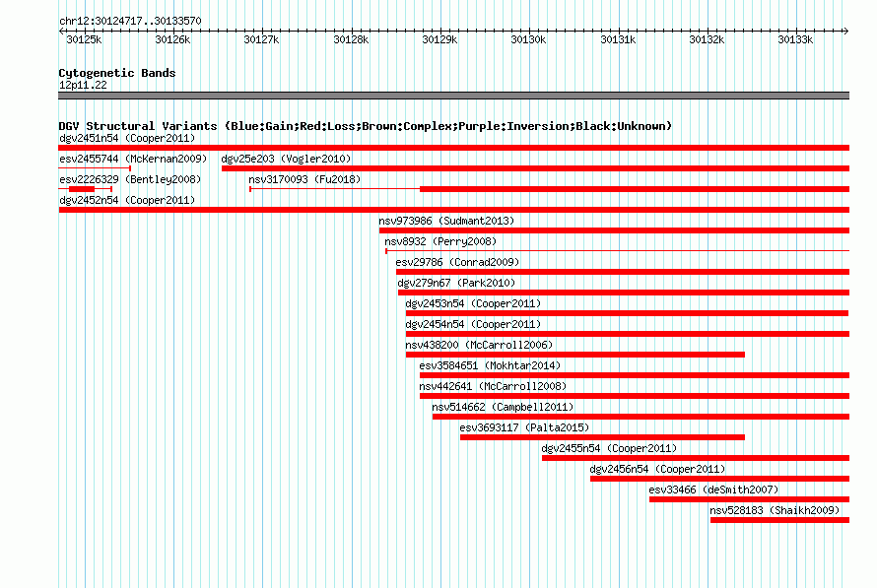Select nsv514662 (Campbell2011) variant label
The height and width of the screenshot is (588, 877).
503,407
